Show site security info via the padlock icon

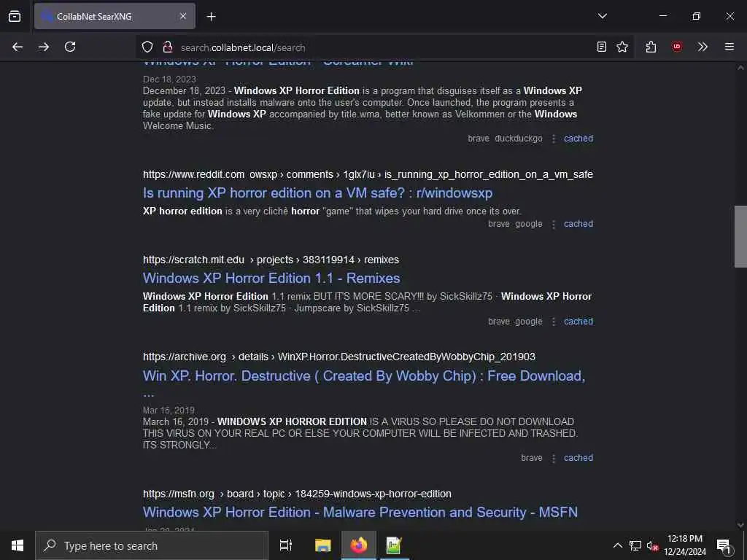point(167,47)
